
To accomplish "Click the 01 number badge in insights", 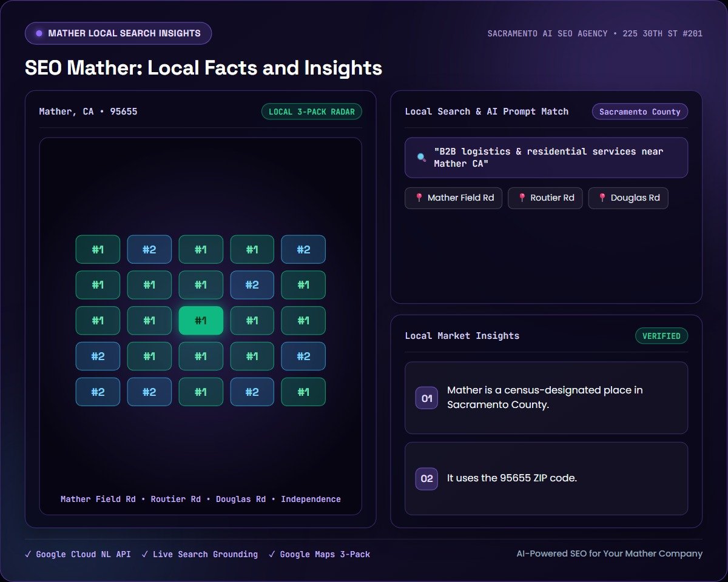I will click(426, 398).
